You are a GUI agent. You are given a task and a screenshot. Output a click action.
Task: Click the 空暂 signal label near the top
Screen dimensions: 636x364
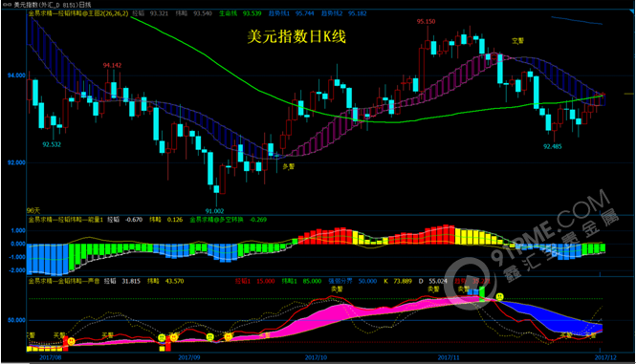click(x=517, y=40)
